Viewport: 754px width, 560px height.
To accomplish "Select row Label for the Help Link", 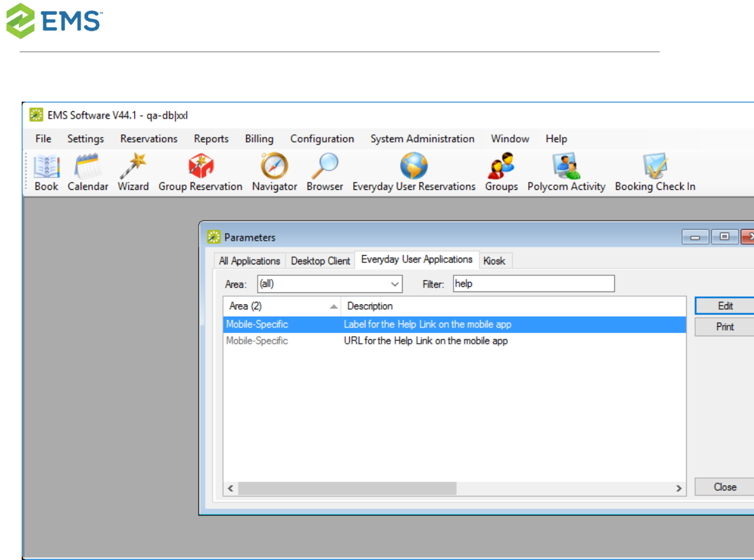I will coord(454,325).
